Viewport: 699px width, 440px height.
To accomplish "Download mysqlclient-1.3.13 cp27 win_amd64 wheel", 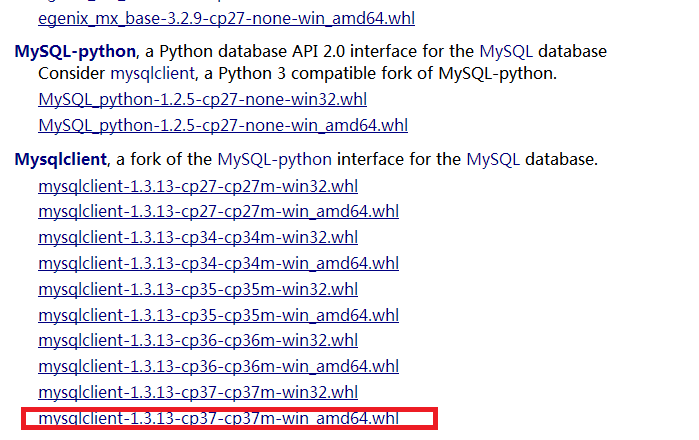I will pos(218,212).
